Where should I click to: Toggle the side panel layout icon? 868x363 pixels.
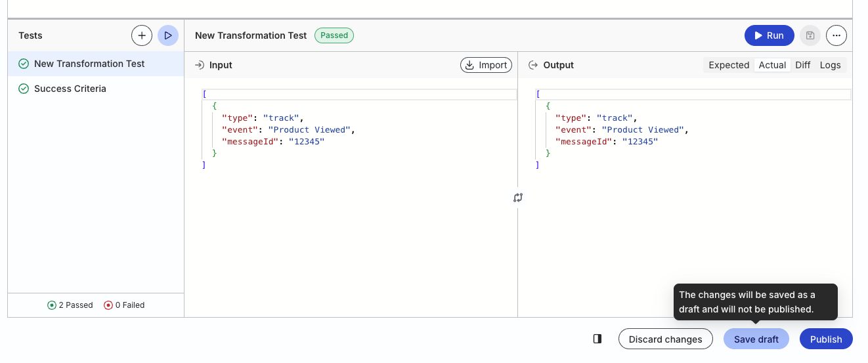click(597, 339)
